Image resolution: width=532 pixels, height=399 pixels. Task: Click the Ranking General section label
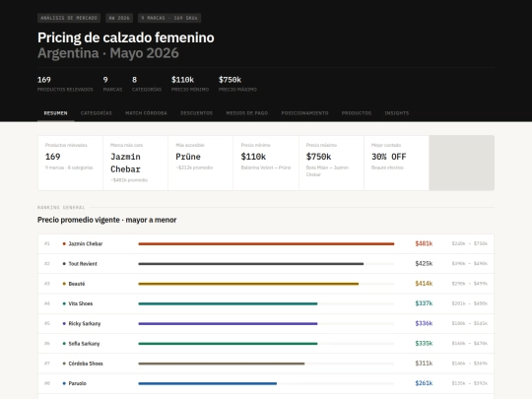(x=61, y=207)
